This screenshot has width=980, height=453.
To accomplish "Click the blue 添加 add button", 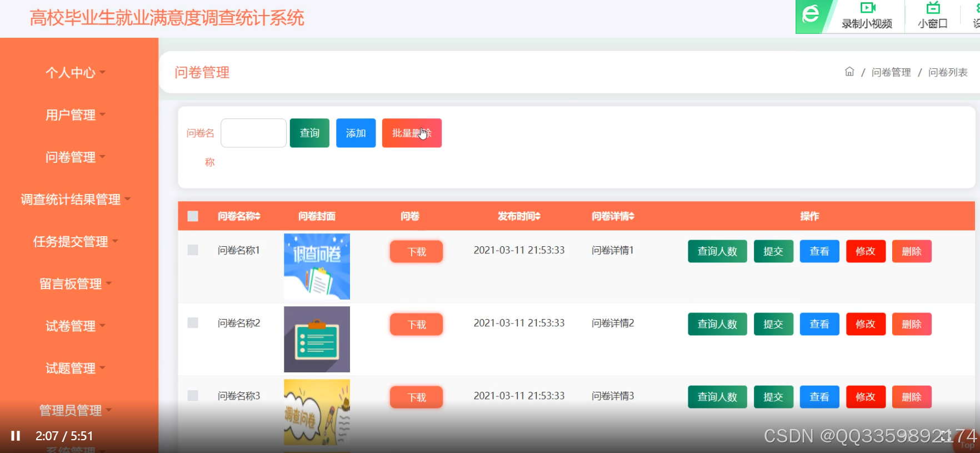I will 356,133.
